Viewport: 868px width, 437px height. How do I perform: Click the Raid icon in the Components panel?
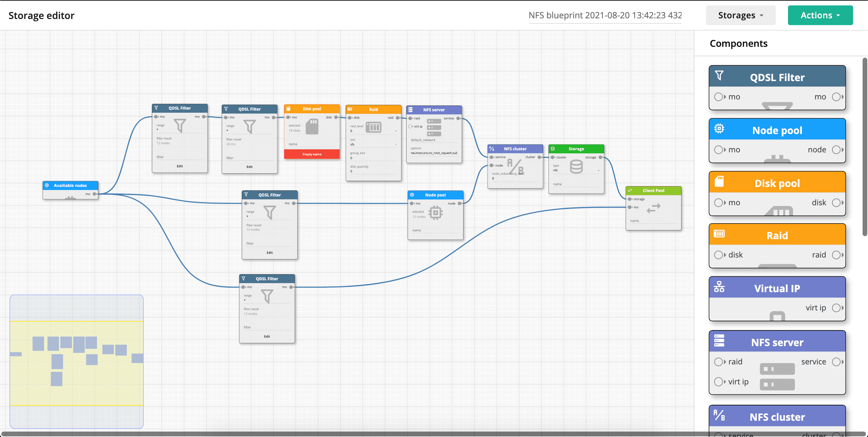pyautogui.click(x=719, y=234)
